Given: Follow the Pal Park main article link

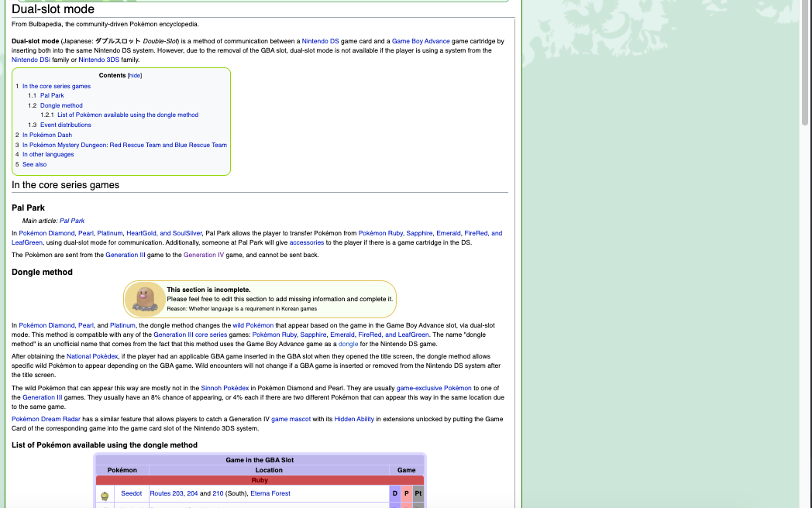Looking at the screenshot, I should point(72,221).
